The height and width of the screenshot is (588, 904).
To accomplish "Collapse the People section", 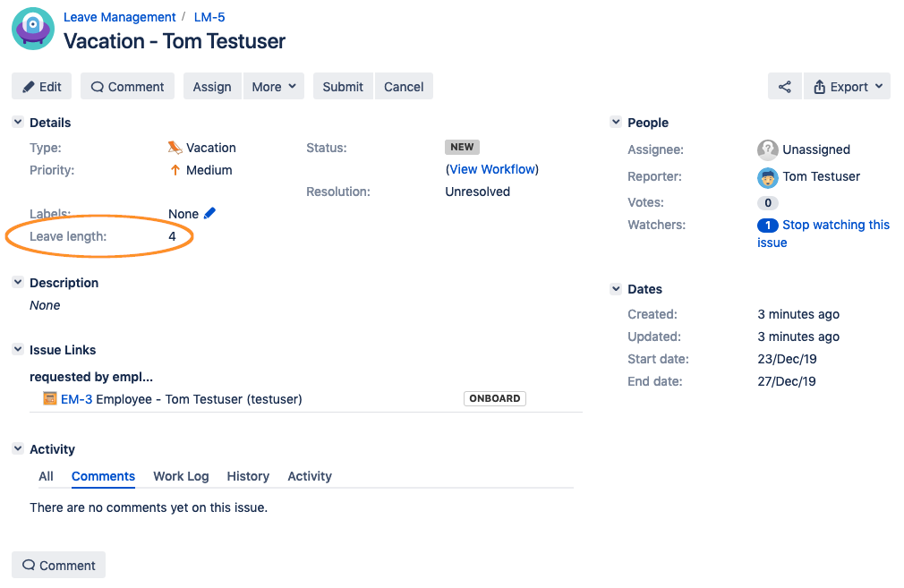I will 616,123.
